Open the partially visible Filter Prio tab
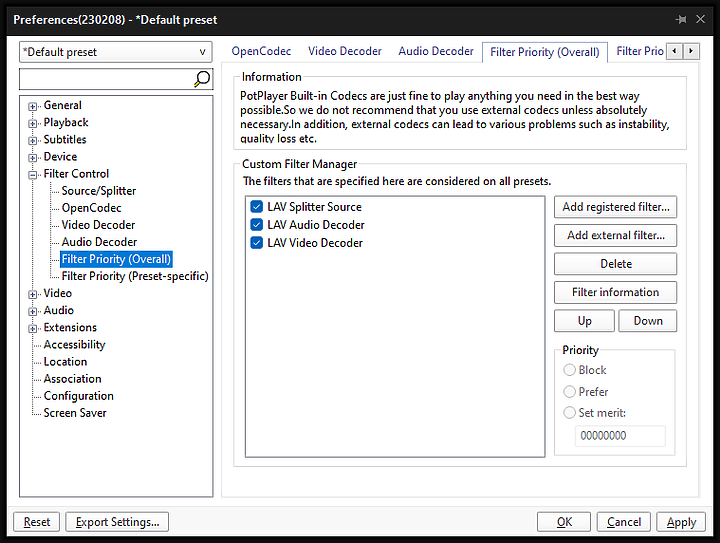The height and width of the screenshot is (543, 720). click(639, 51)
